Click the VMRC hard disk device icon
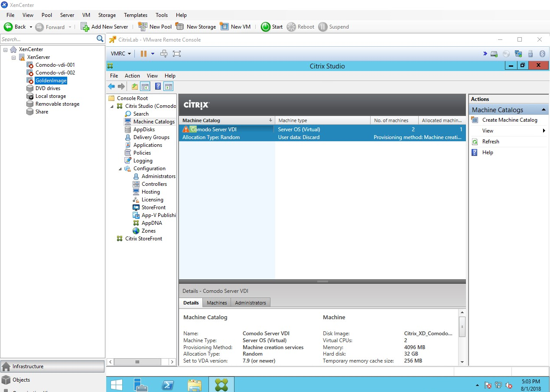This screenshot has width=550, height=392. click(494, 54)
